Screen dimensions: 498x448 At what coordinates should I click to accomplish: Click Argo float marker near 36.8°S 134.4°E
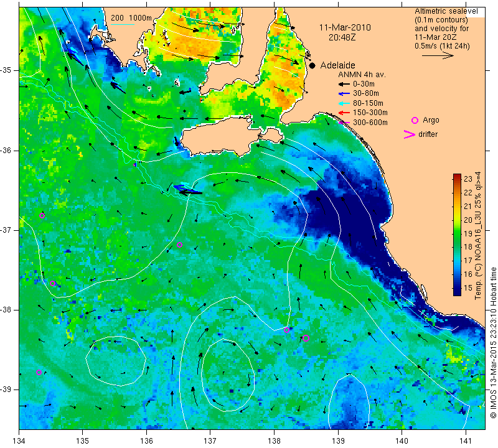[42, 215]
